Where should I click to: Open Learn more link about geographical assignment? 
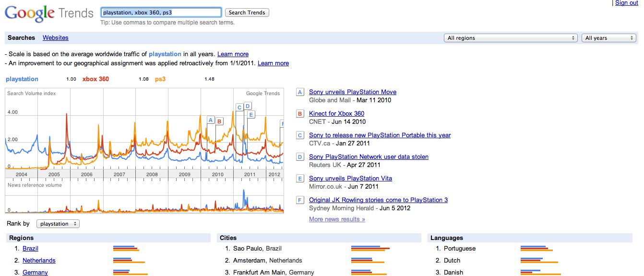coord(273,63)
